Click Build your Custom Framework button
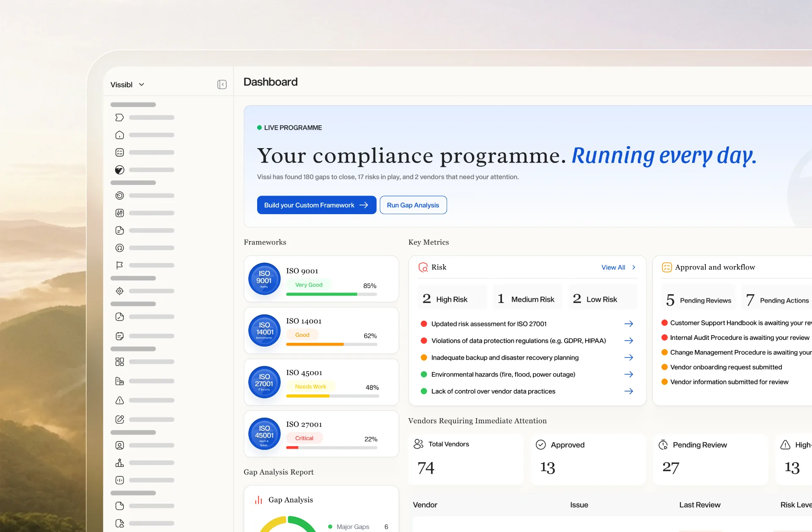This screenshot has height=532, width=812. (316, 205)
